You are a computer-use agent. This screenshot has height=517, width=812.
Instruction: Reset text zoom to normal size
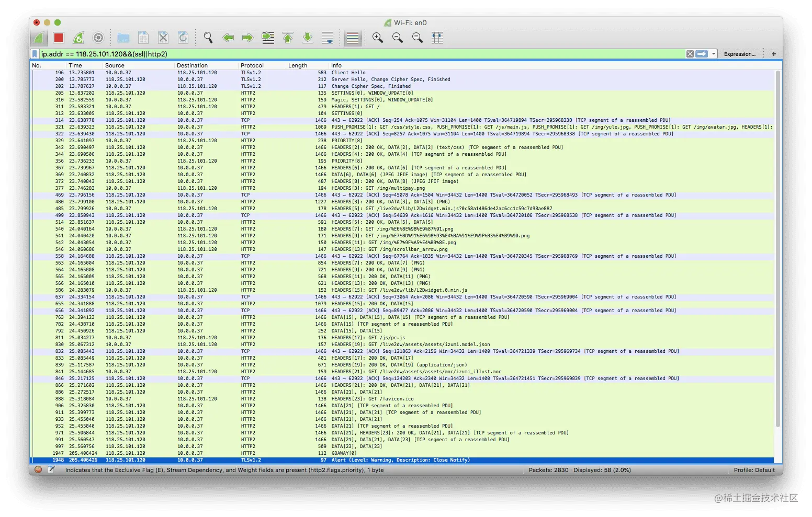click(x=418, y=38)
